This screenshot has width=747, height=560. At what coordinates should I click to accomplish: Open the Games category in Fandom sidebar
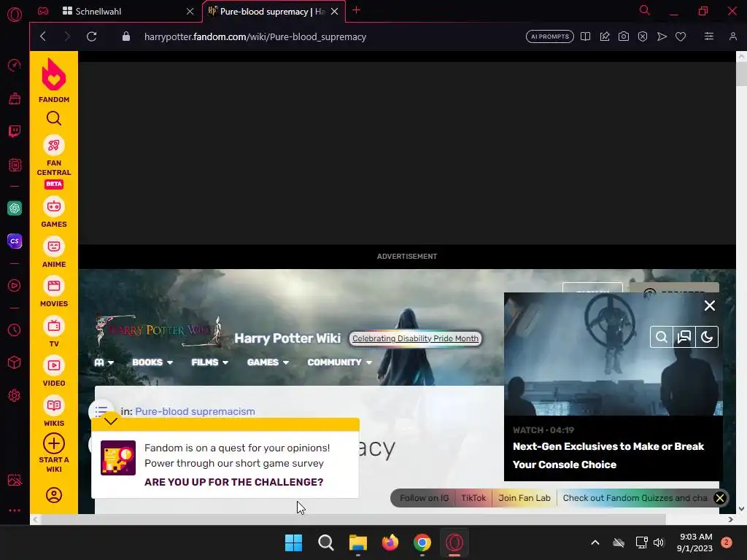pos(54,212)
